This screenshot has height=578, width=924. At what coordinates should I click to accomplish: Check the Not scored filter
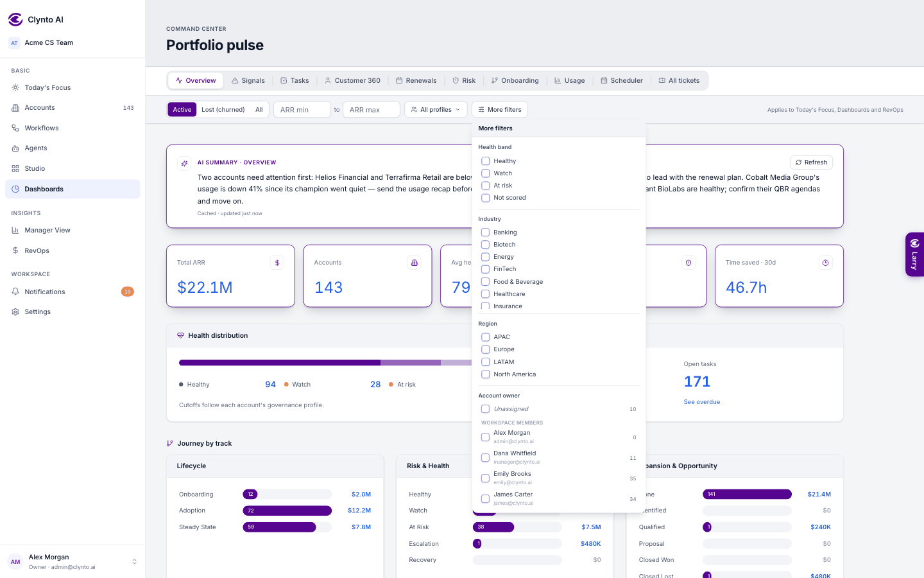pyautogui.click(x=486, y=198)
